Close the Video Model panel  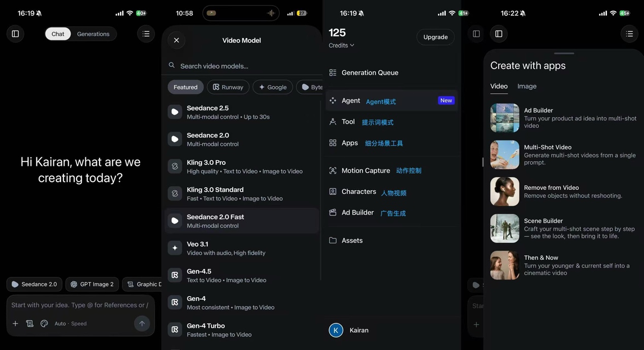click(176, 41)
